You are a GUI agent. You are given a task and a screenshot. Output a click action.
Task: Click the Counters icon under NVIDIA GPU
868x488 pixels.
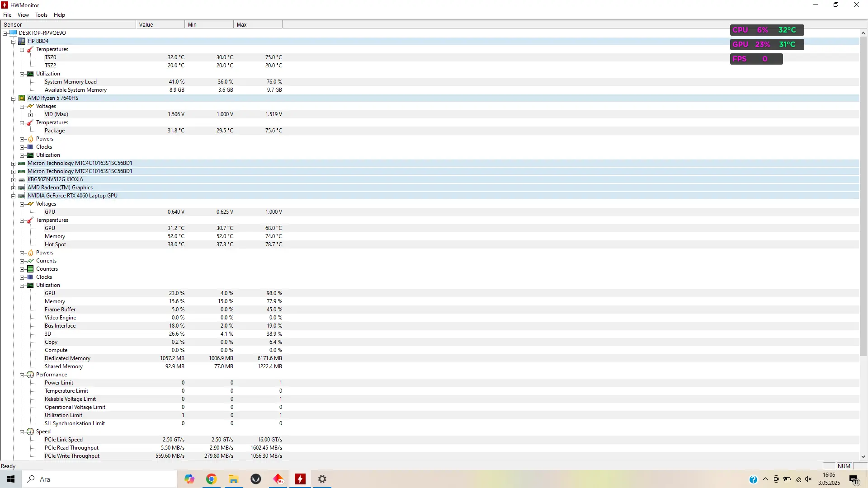tap(30, 269)
